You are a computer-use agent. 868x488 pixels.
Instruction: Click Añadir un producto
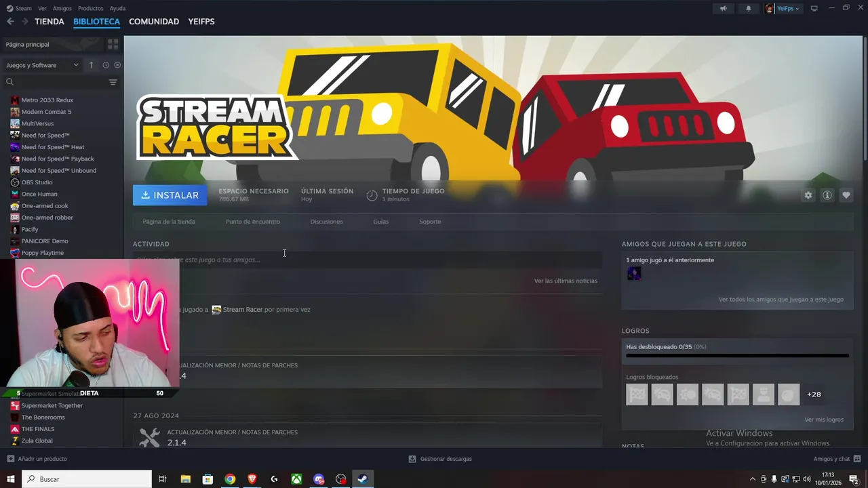pos(37,459)
